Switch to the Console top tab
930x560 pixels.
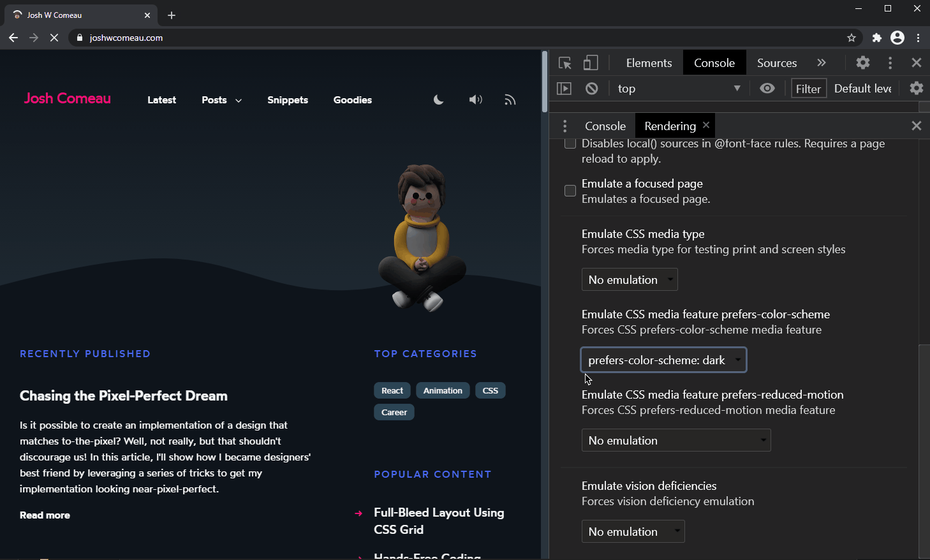714,63
